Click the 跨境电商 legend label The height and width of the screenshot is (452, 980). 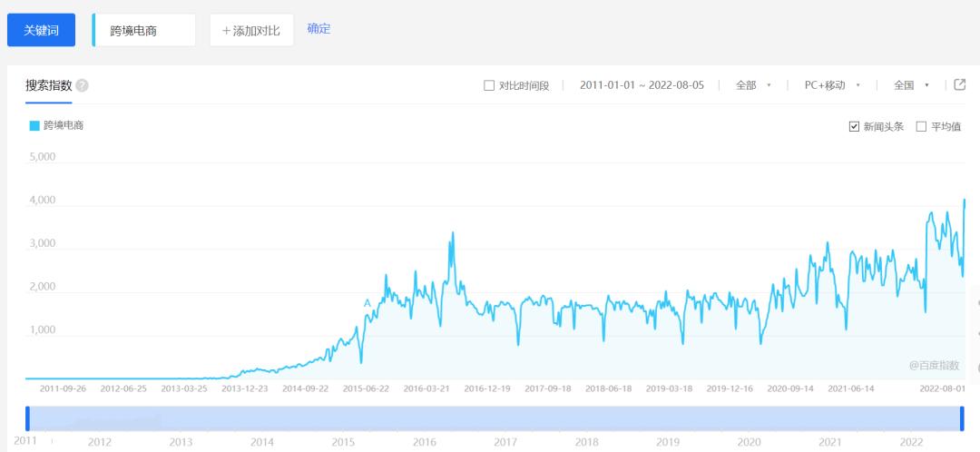pyautogui.click(x=64, y=126)
